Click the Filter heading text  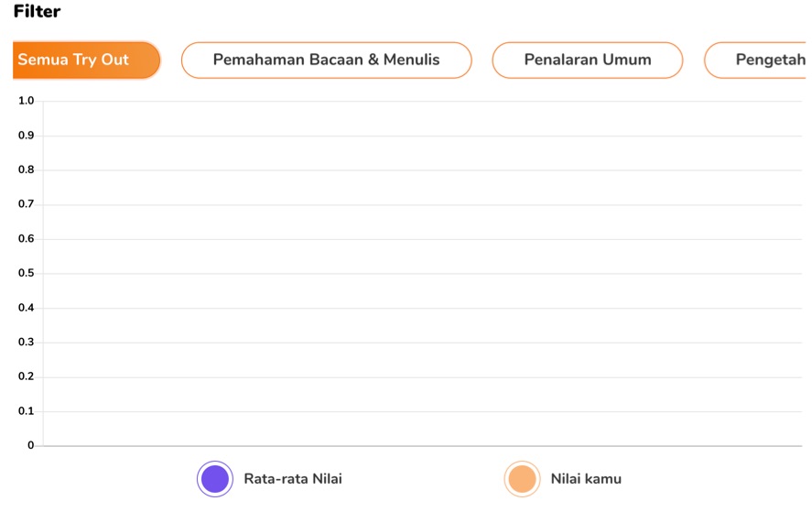click(37, 11)
